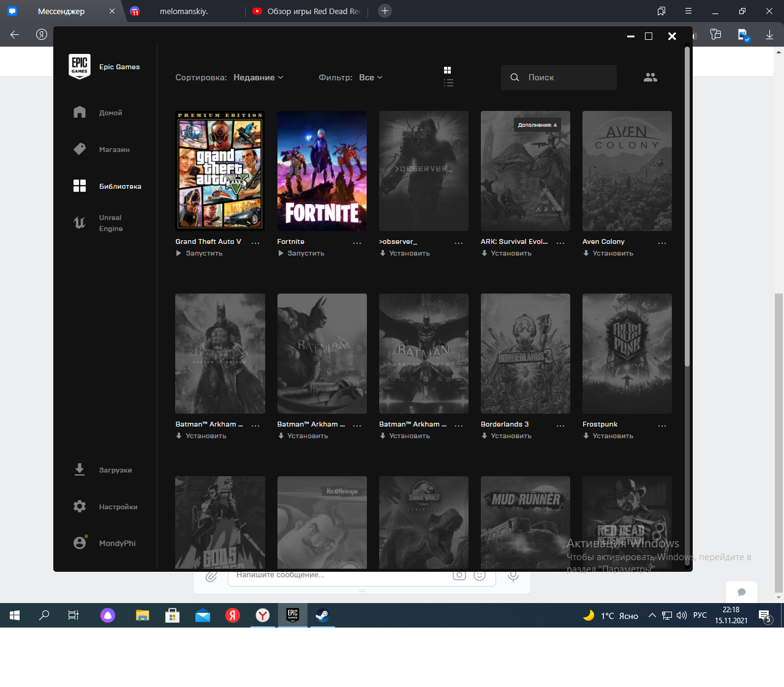Switch to Мессенджер browser tab
The width and height of the screenshot is (784, 687).
click(x=61, y=11)
